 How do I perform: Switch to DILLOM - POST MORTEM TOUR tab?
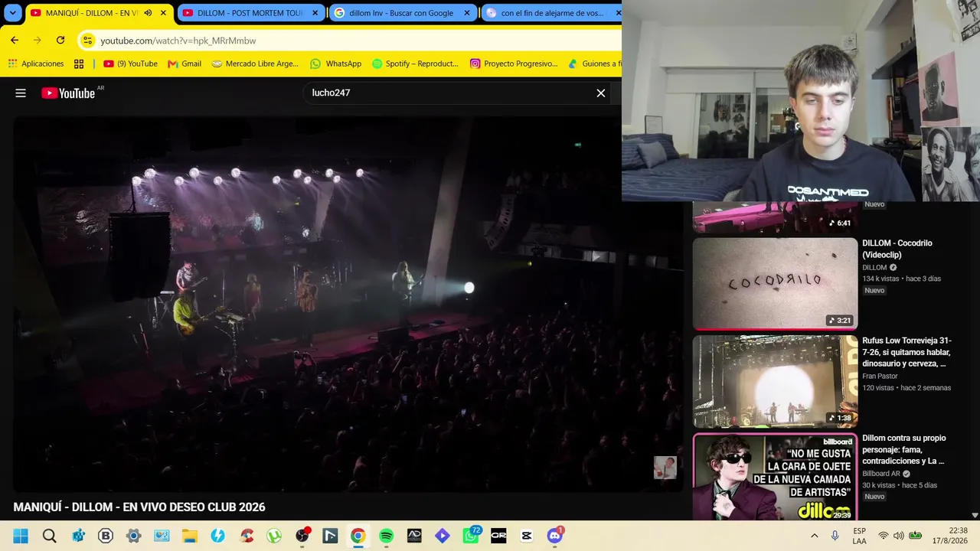(250, 13)
